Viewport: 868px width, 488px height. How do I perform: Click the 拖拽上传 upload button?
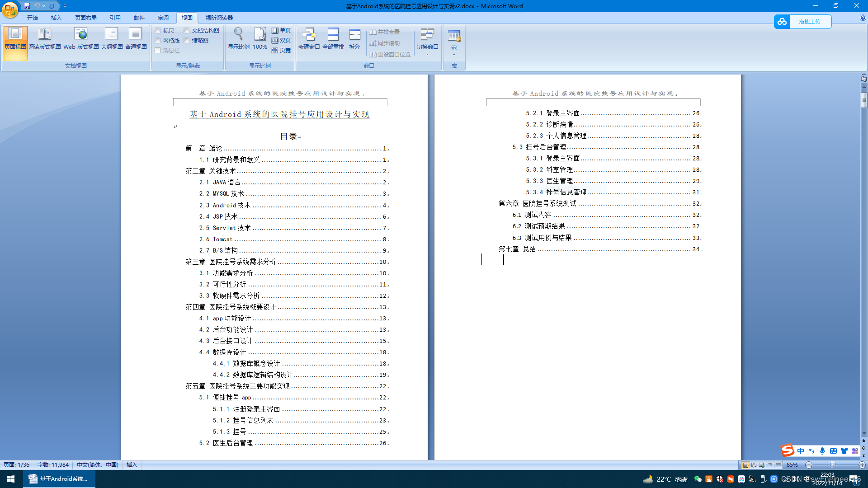click(809, 22)
